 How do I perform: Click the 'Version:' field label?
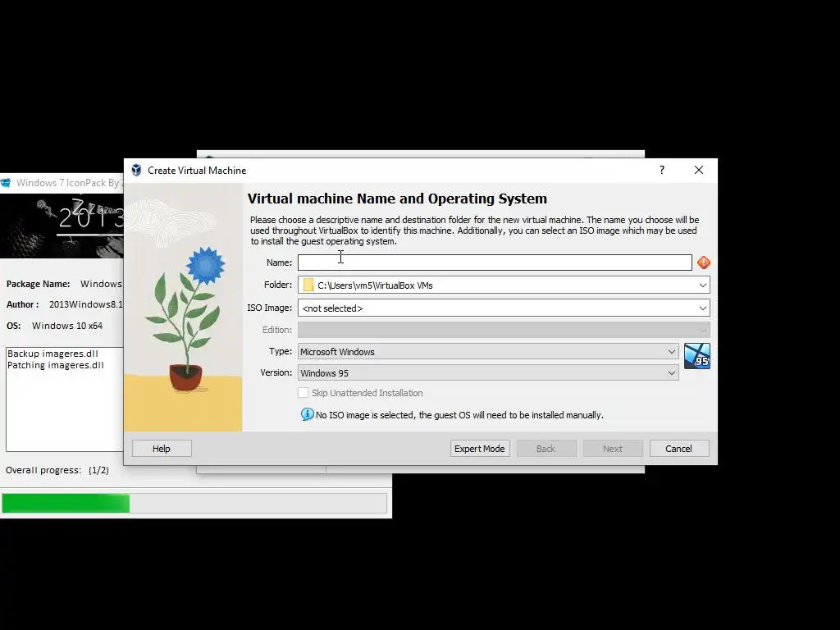click(276, 372)
